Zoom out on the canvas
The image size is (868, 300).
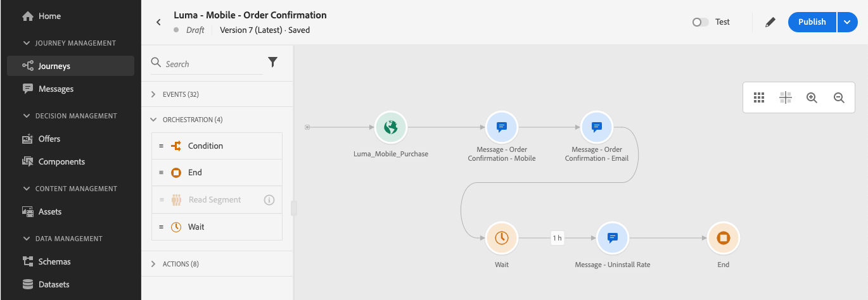click(839, 97)
